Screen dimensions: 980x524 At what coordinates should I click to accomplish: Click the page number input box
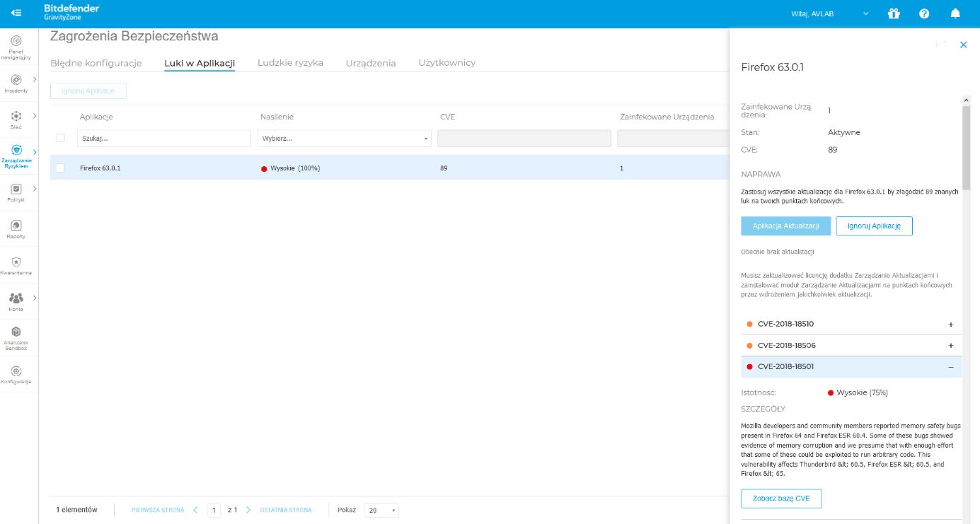(214, 510)
